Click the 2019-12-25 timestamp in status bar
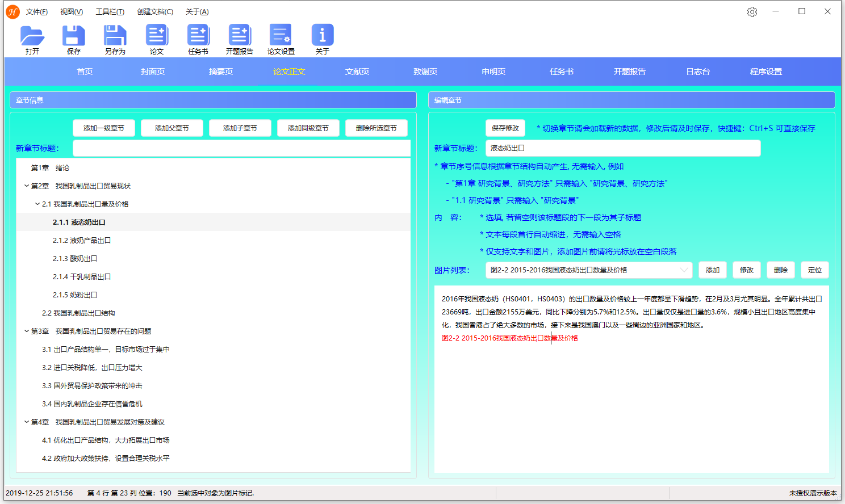The height and width of the screenshot is (504, 845). [x=39, y=493]
